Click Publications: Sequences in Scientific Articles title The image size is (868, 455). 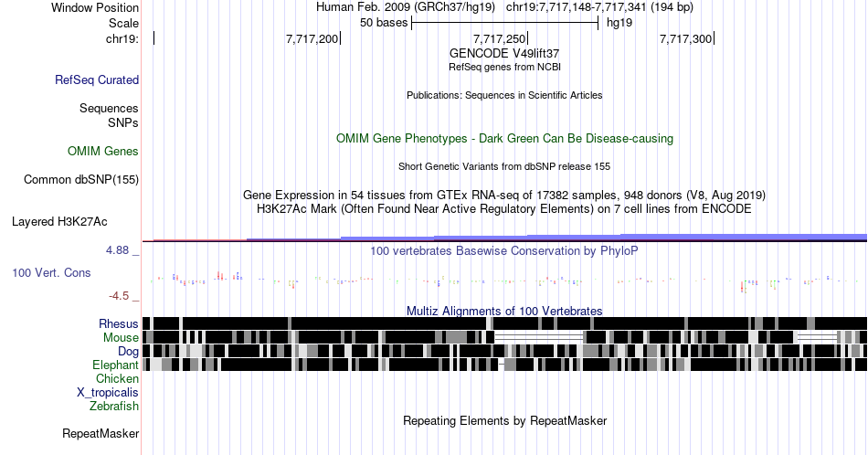click(504, 95)
